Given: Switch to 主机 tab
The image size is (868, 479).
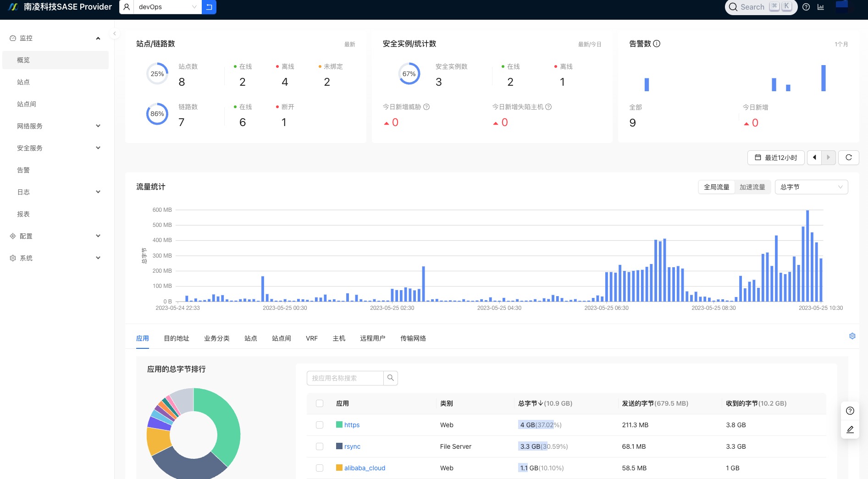Looking at the screenshot, I should (x=339, y=338).
